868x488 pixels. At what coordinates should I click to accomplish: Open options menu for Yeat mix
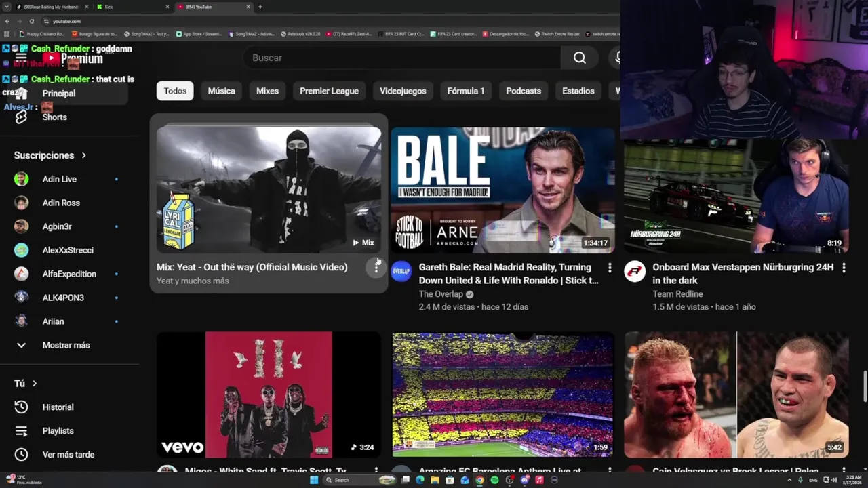point(376,268)
